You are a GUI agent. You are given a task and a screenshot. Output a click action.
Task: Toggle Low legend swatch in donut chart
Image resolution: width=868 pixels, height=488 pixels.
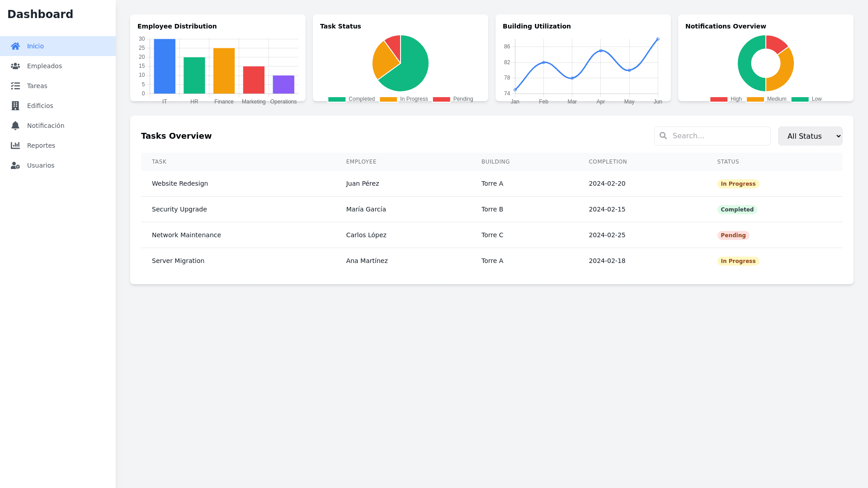click(x=800, y=99)
